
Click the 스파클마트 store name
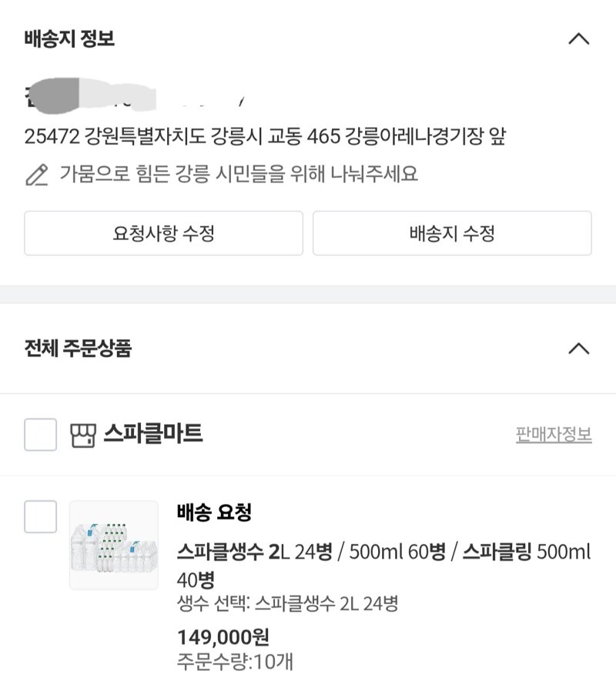(152, 433)
